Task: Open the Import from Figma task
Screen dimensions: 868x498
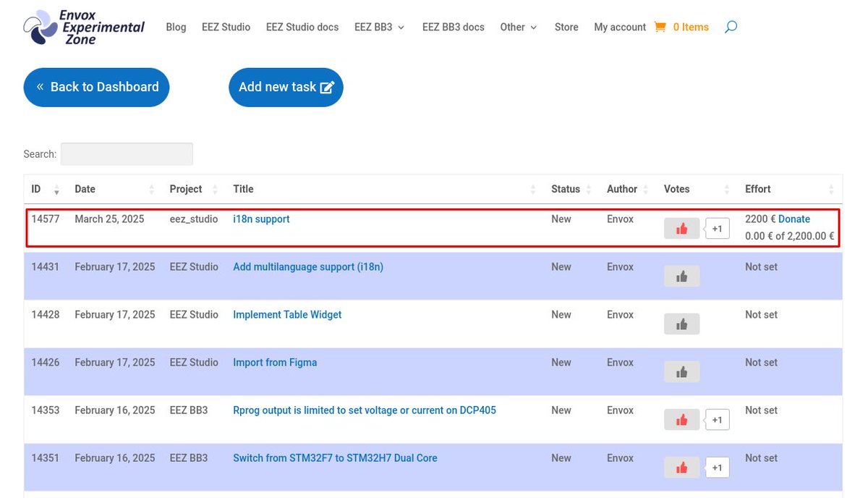Action: point(275,362)
